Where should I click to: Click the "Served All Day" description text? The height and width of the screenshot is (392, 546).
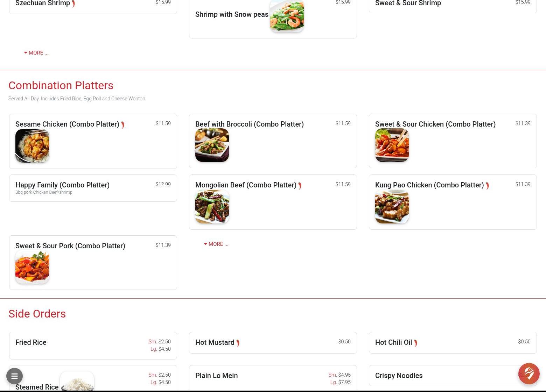(x=77, y=99)
